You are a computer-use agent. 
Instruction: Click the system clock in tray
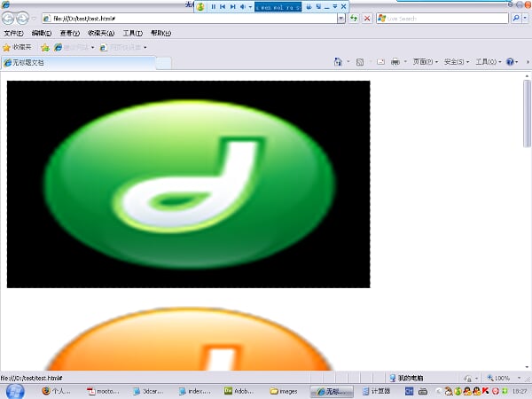point(520,391)
